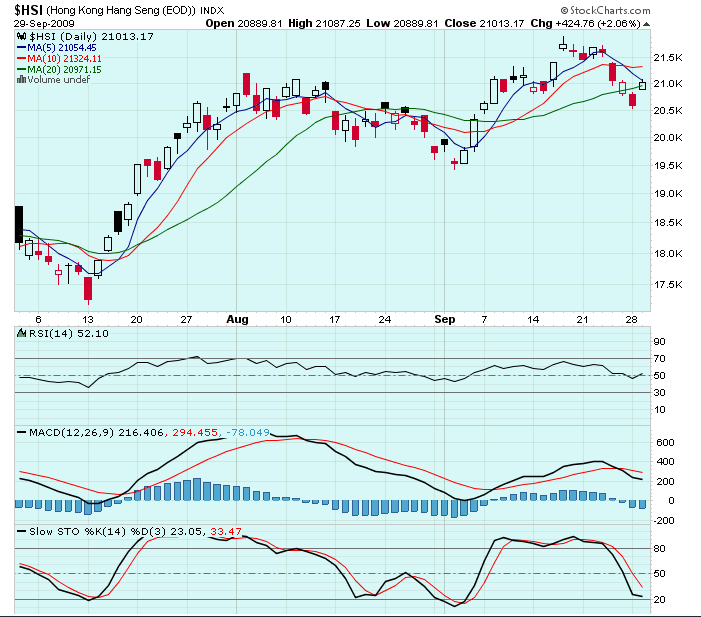Click the 21.5K price axis label

[x=668, y=58]
